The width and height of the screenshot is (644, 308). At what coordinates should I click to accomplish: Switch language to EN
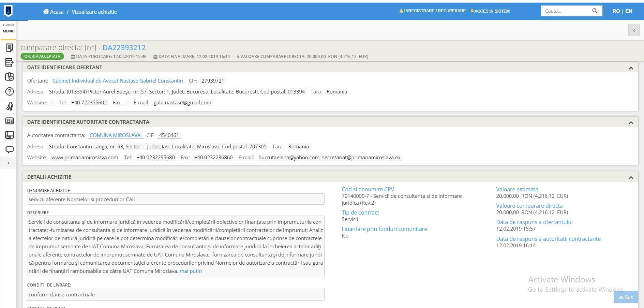pyautogui.click(x=629, y=11)
